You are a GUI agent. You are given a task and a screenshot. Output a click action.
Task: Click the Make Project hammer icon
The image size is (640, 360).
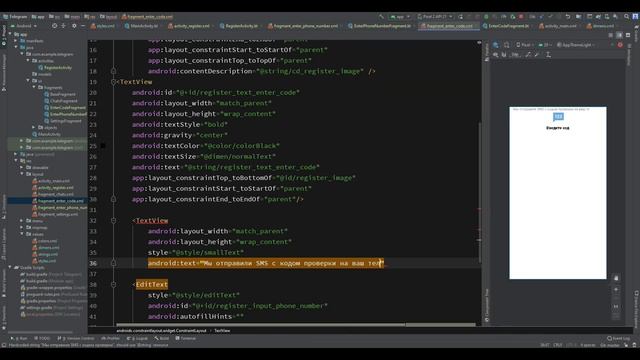pos(381,17)
